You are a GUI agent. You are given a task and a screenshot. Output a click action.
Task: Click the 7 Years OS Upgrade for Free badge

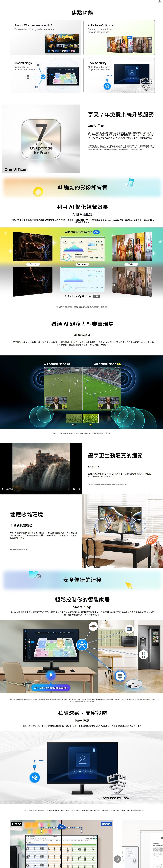41,139
